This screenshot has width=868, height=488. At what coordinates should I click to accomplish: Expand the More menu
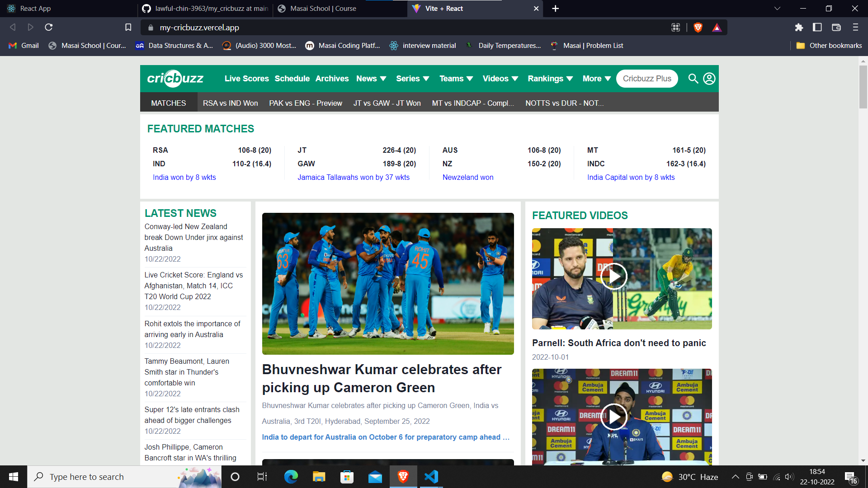tap(596, 79)
